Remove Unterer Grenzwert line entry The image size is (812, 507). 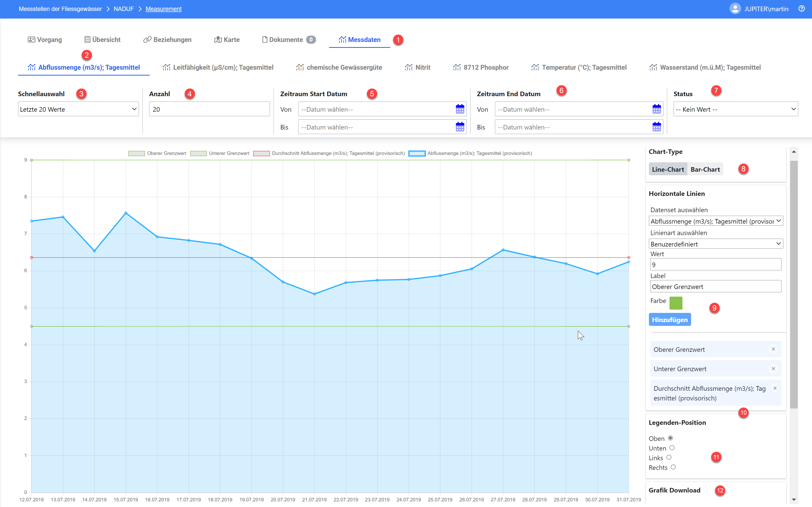click(773, 369)
